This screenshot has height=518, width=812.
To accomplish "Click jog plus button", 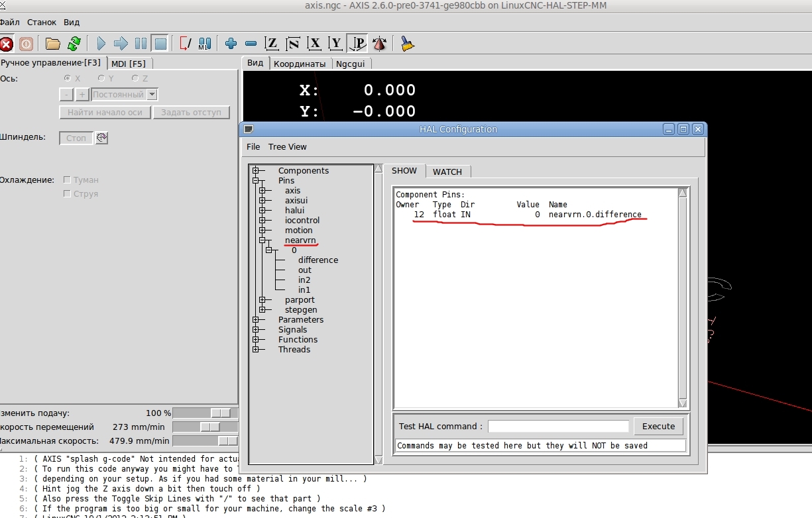I will point(82,95).
